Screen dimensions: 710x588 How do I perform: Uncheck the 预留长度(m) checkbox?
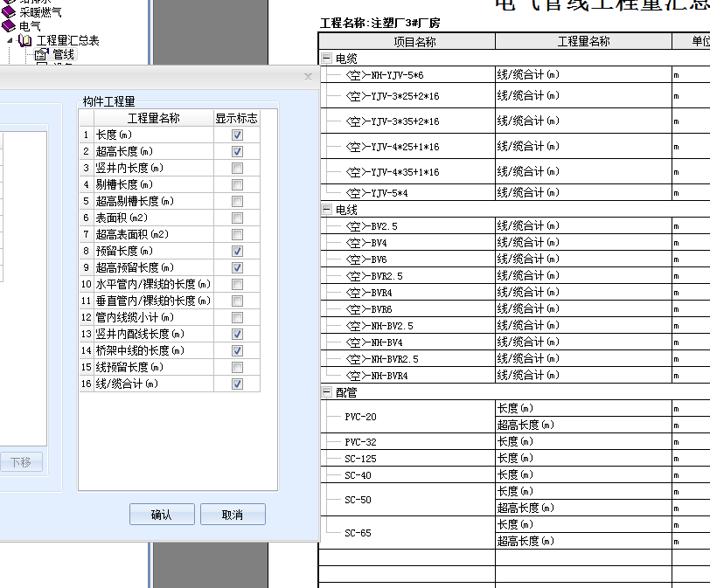[x=237, y=251]
